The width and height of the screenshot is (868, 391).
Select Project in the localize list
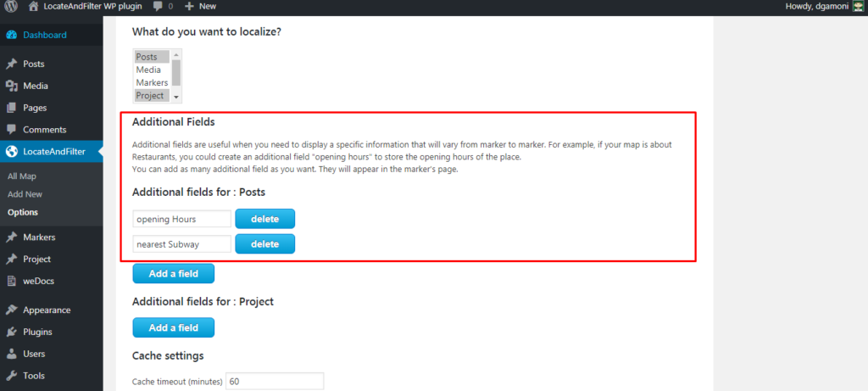tap(152, 96)
